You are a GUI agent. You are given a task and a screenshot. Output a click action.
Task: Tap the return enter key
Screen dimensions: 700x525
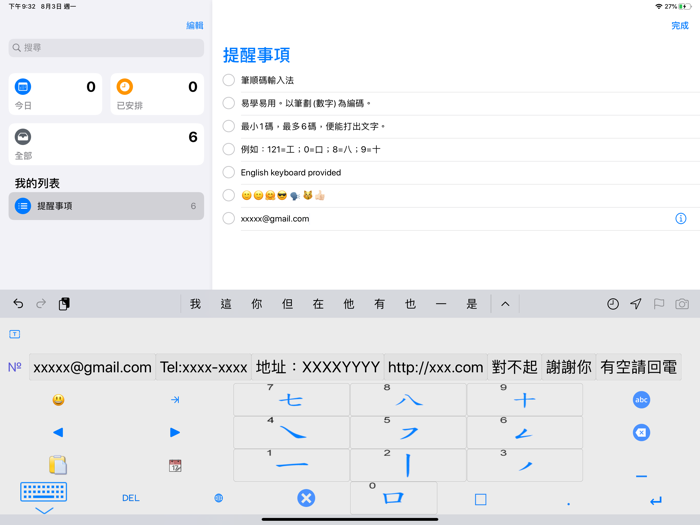tap(656, 500)
